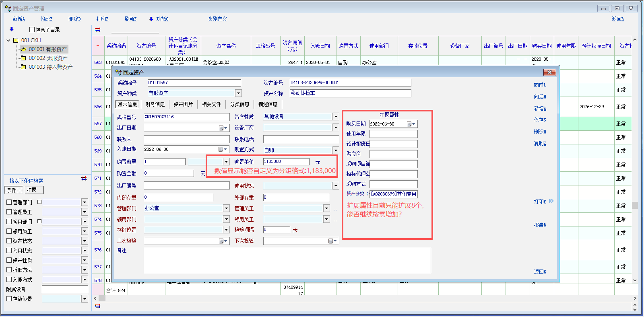The image size is (644, 317).
Task: Close the 固定资产 dialog
Action: pyautogui.click(x=550, y=72)
